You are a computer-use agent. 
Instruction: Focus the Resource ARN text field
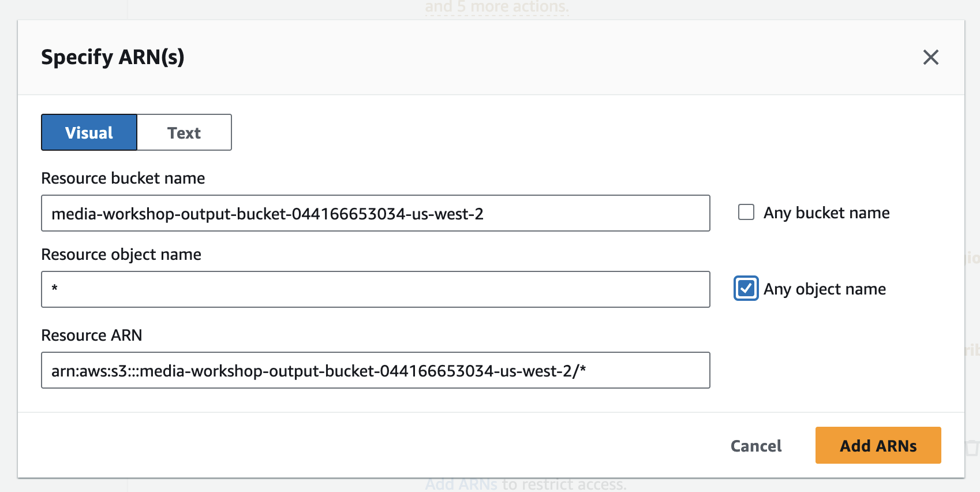pos(375,371)
